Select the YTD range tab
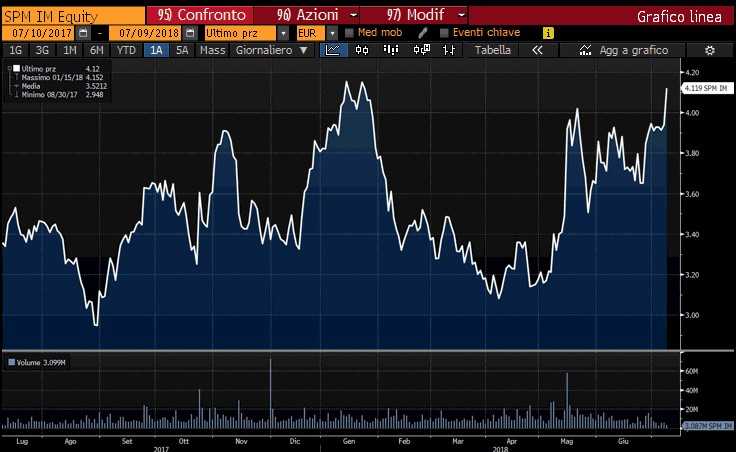The width and height of the screenshot is (736, 452). [126, 50]
